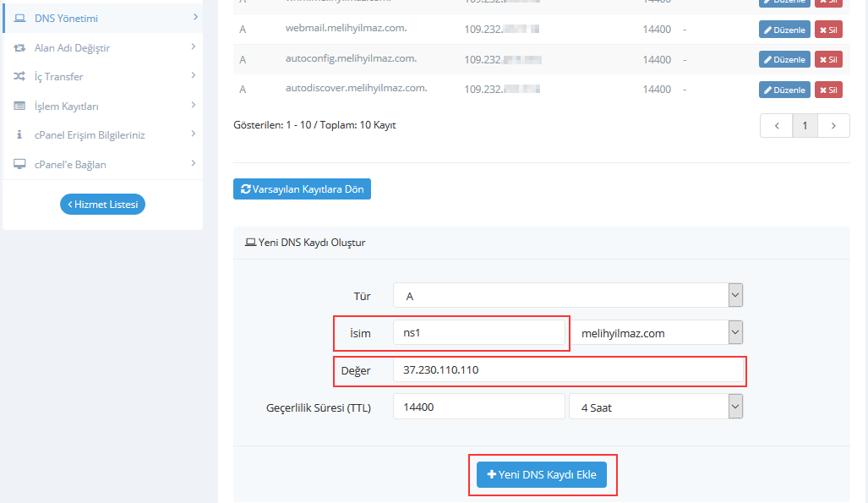Click the İç Transfer shuffle icon
The image size is (868, 503).
(x=19, y=77)
